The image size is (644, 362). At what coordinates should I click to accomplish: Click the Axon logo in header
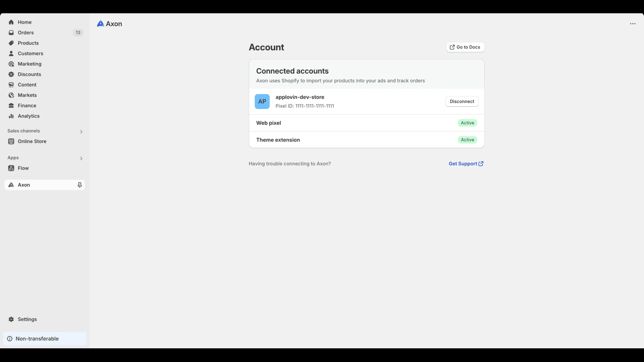click(x=101, y=24)
